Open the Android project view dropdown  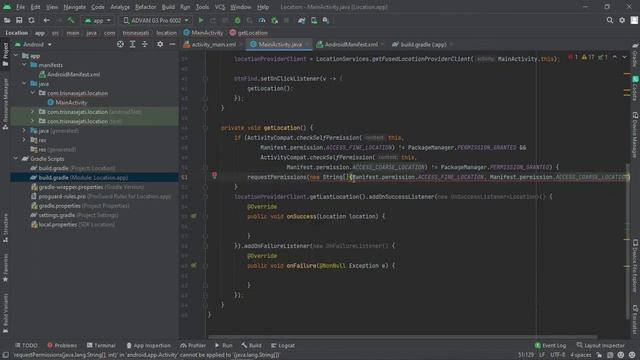point(33,44)
